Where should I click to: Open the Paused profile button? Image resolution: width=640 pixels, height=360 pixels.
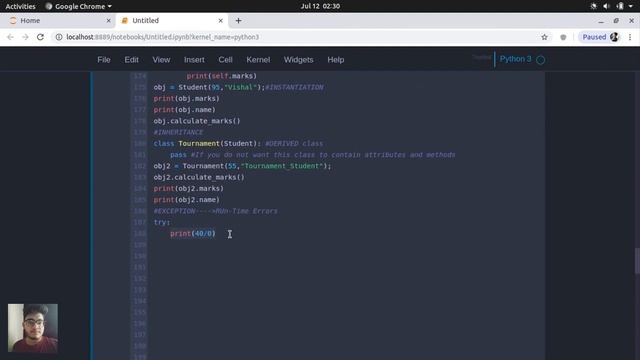(600, 37)
